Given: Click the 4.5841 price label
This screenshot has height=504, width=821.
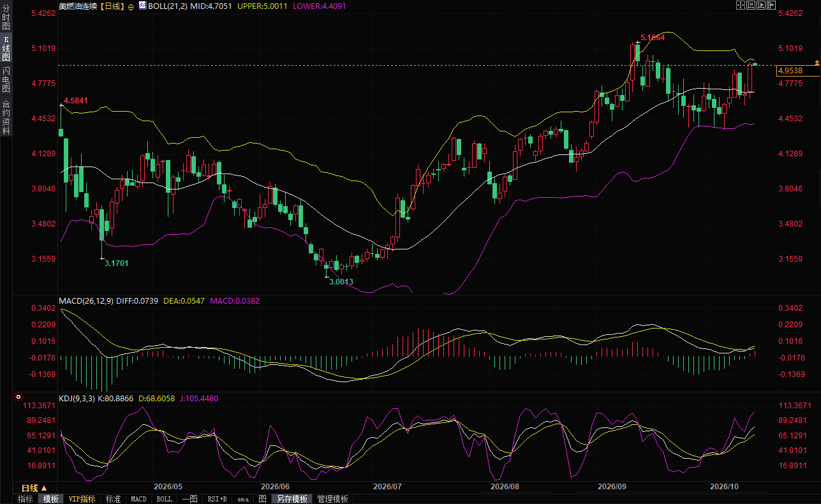Looking at the screenshot, I should pyautogui.click(x=76, y=101).
